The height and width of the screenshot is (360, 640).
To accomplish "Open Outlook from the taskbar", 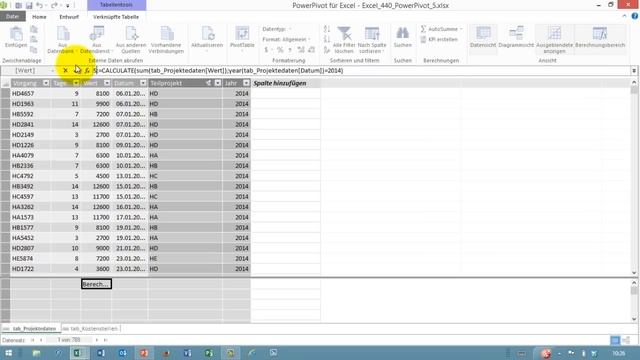I will (x=122, y=353).
